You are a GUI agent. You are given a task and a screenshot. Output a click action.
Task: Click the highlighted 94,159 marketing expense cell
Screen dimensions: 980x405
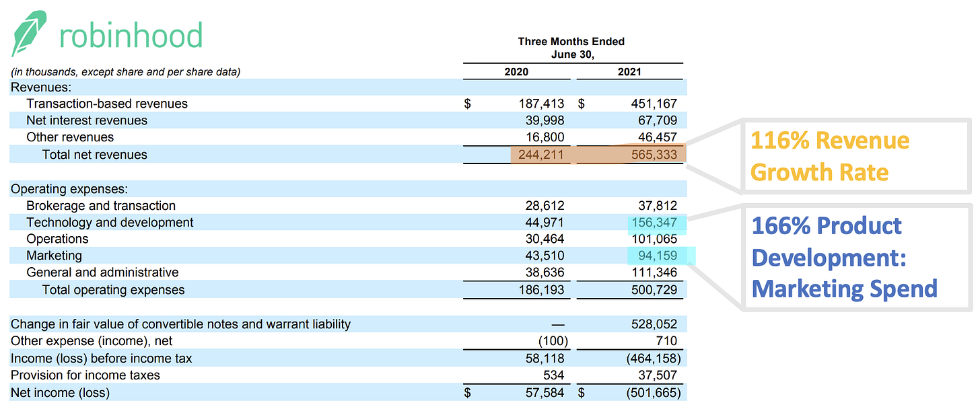click(x=661, y=256)
